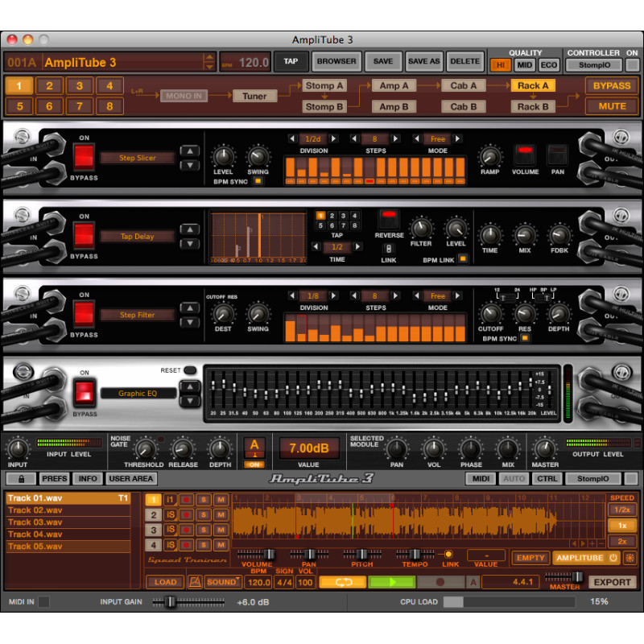Viewport: 644px width, 644px height.
Task: Click the metronome icon beside LOAD
Action: point(195,582)
